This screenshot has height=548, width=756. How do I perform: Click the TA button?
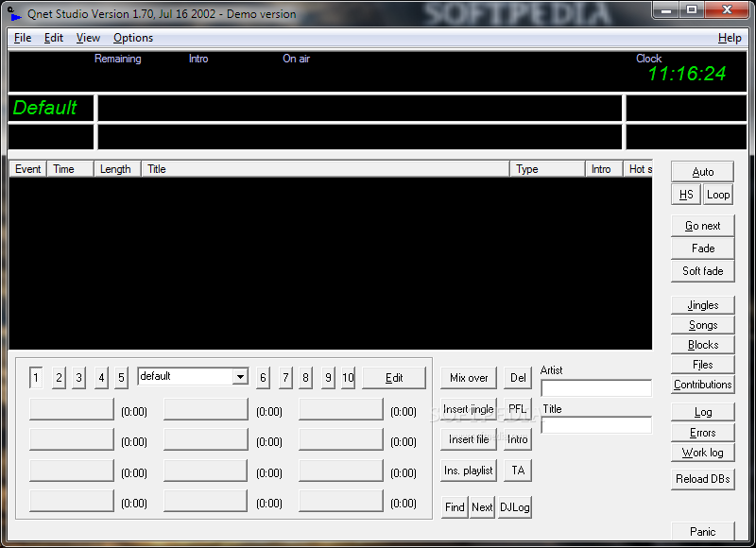click(518, 471)
